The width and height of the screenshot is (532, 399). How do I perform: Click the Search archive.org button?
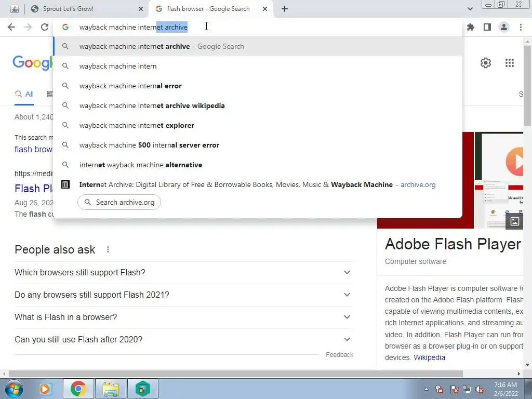[x=119, y=202]
